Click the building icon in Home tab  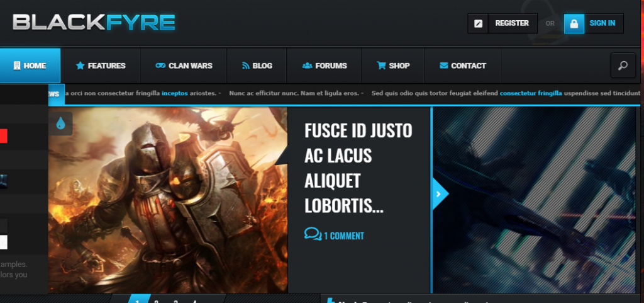point(17,66)
